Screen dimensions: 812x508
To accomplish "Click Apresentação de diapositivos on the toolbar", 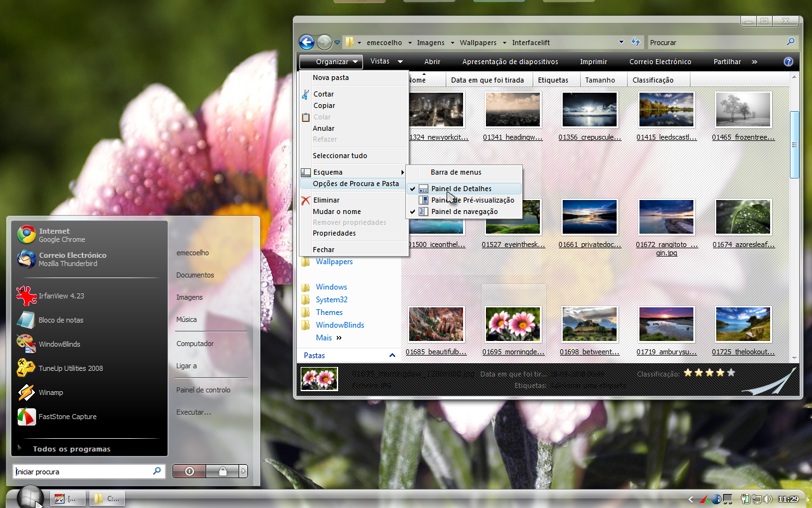I will coord(510,62).
